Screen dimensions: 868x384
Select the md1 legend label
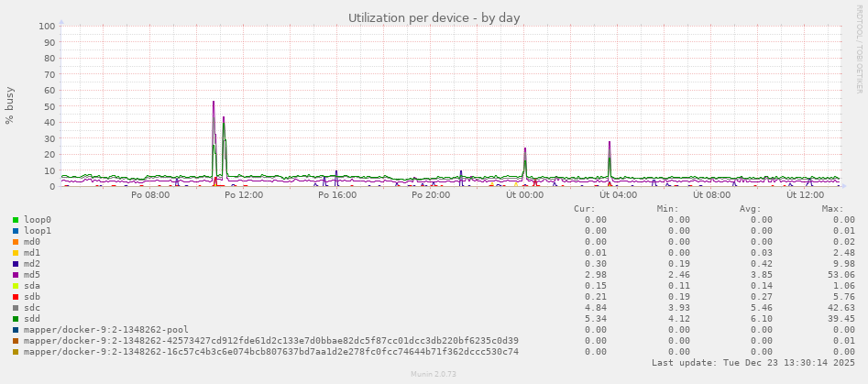pos(32,253)
